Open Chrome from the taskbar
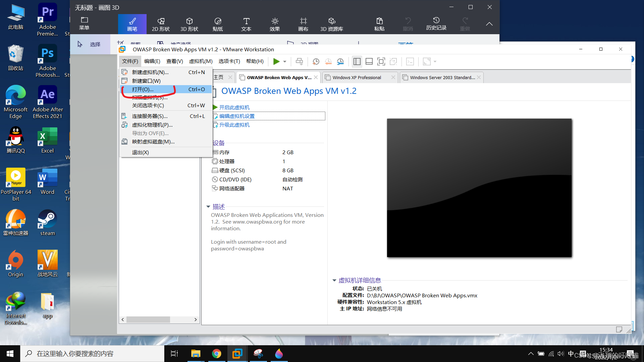Image resolution: width=644 pixels, height=362 pixels. pyautogui.click(x=216, y=354)
